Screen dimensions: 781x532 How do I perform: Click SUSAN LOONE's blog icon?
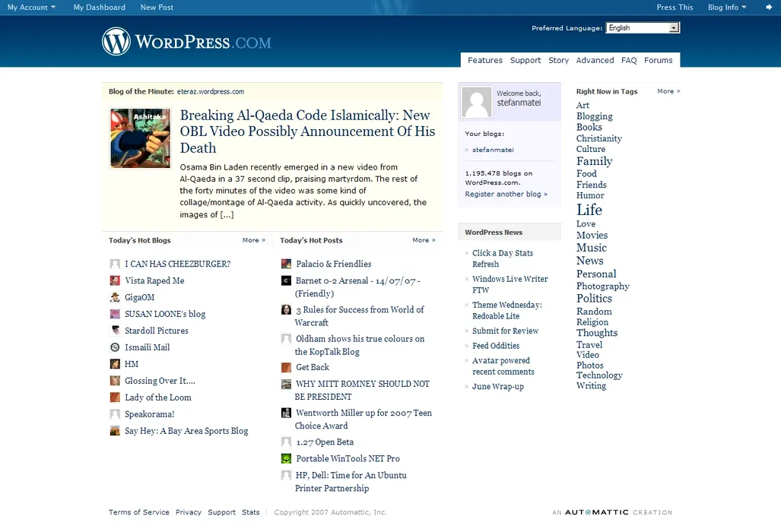115,314
